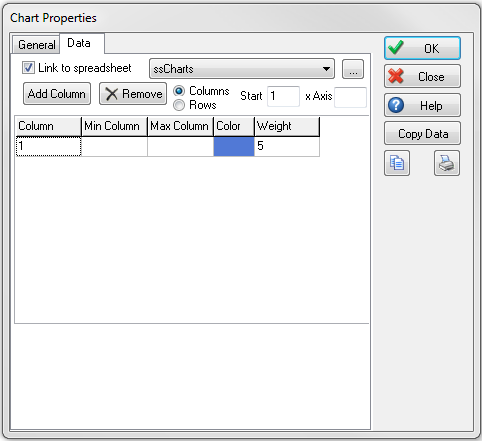Select the Weight cell with value 5
This screenshot has width=482, height=441.
click(287, 147)
